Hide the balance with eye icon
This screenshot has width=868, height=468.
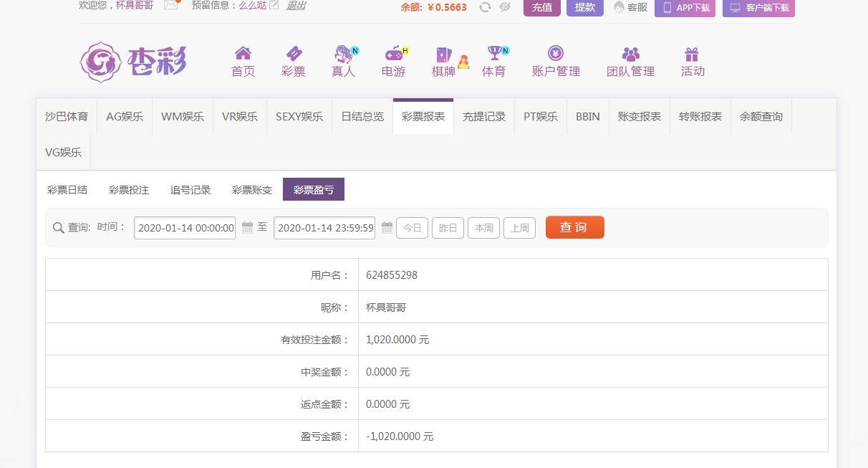tap(505, 7)
